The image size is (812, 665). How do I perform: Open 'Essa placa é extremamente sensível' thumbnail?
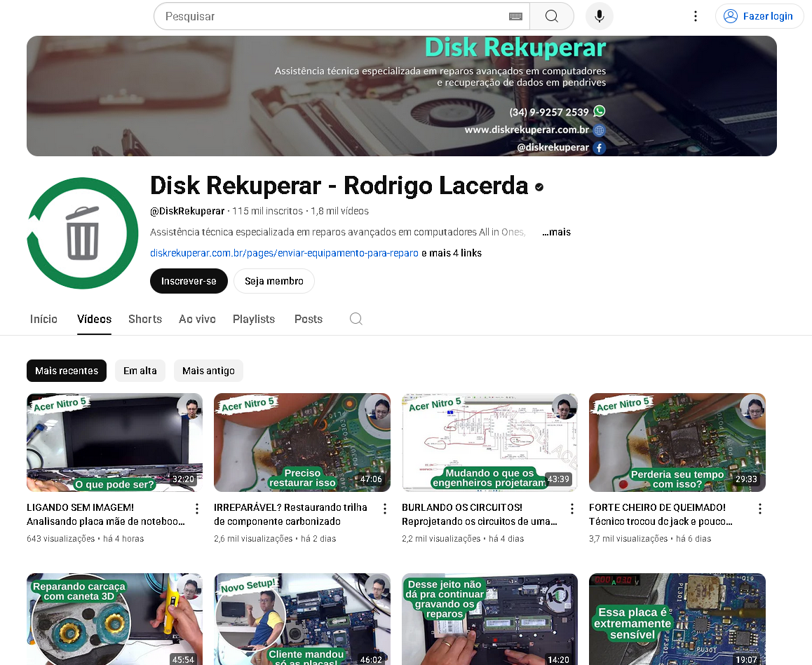pos(677,619)
